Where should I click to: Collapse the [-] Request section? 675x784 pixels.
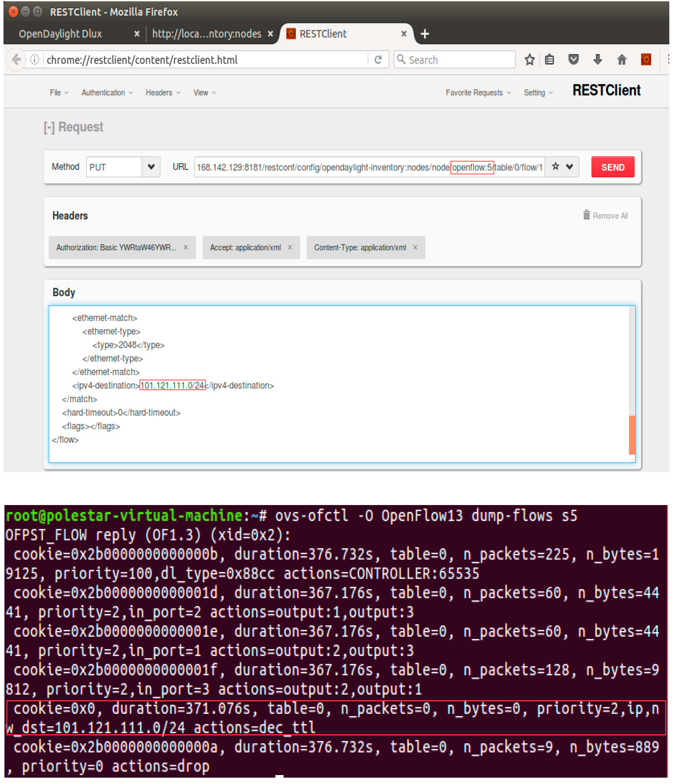pos(73,127)
